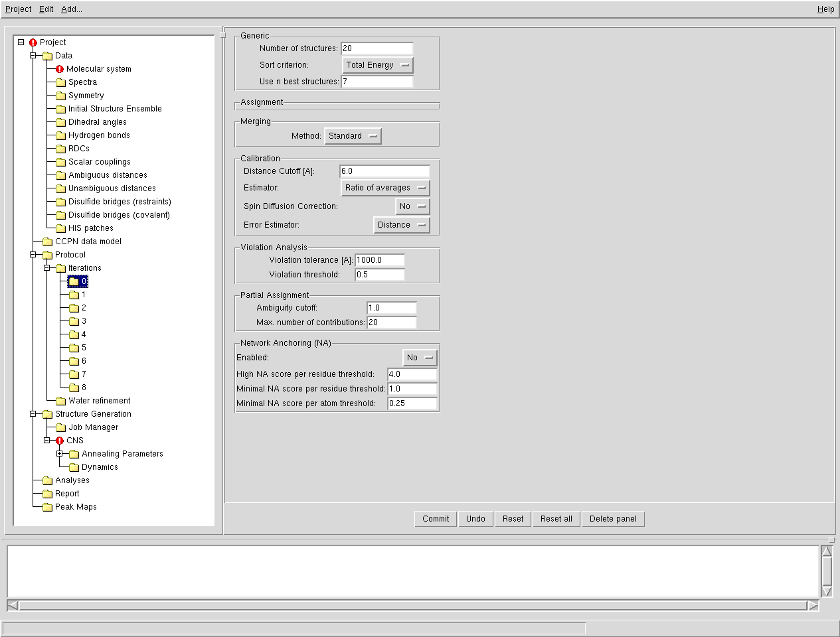
Task: Toggle the Spin Diffusion Correction option
Action: point(412,206)
